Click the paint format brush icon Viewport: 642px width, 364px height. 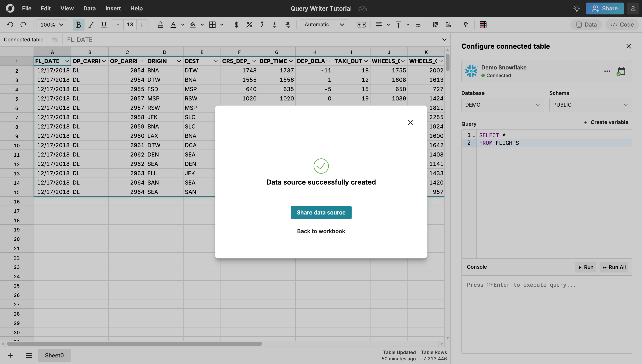tap(161, 24)
